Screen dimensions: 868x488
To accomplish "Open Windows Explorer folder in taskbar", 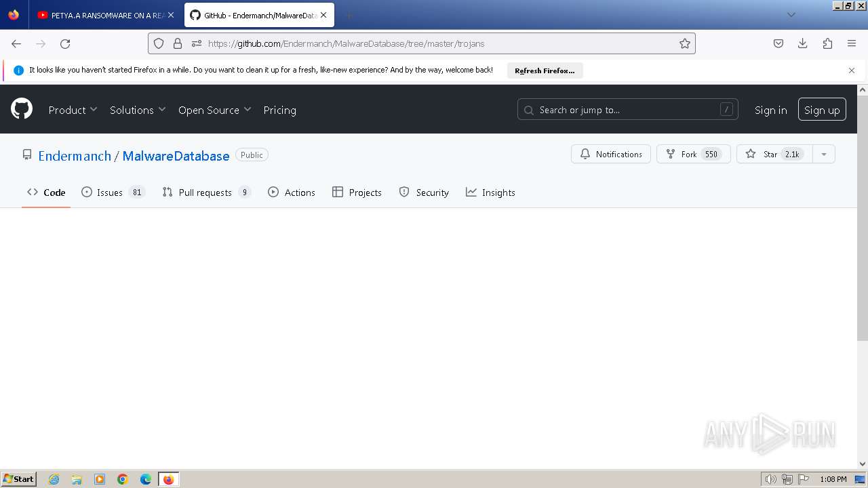I will pos(77,479).
